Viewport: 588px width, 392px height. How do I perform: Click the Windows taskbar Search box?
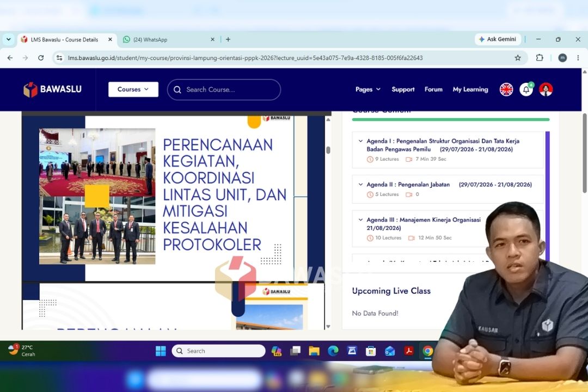(x=219, y=351)
